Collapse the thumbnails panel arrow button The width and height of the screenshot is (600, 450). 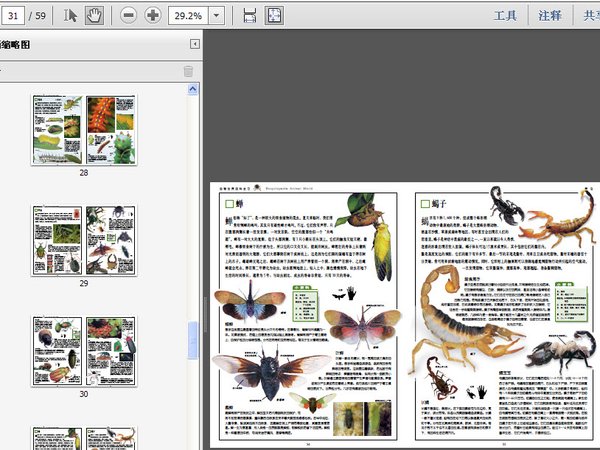pyautogui.click(x=195, y=45)
